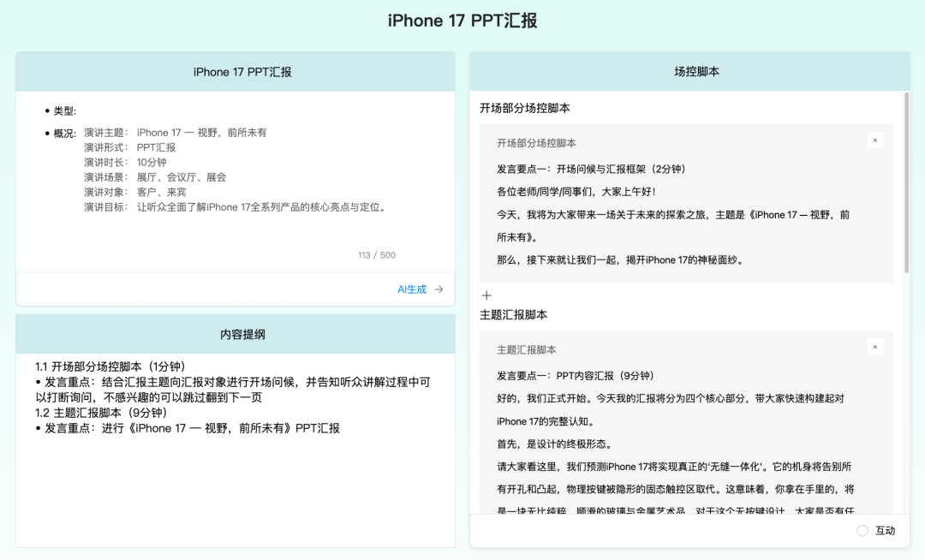Click the 内容提纲 panel header
Image resolution: width=925 pixels, height=560 pixels.
pos(236,334)
